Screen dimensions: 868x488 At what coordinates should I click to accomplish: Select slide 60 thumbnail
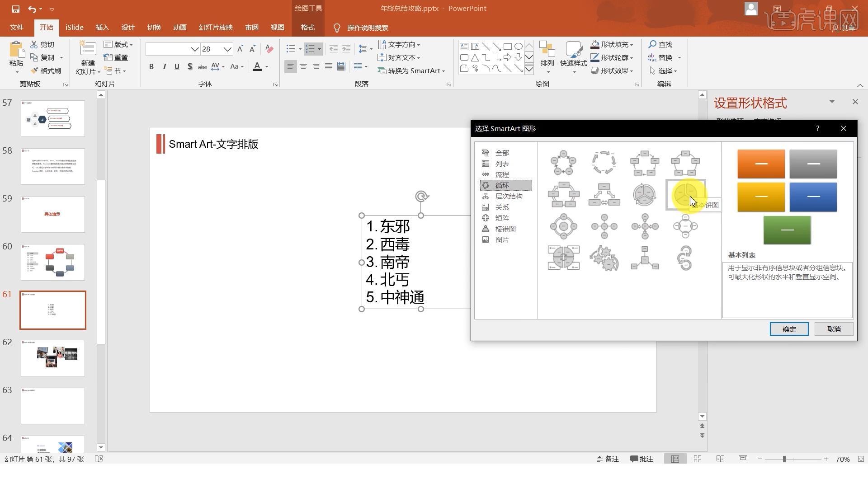coord(52,263)
